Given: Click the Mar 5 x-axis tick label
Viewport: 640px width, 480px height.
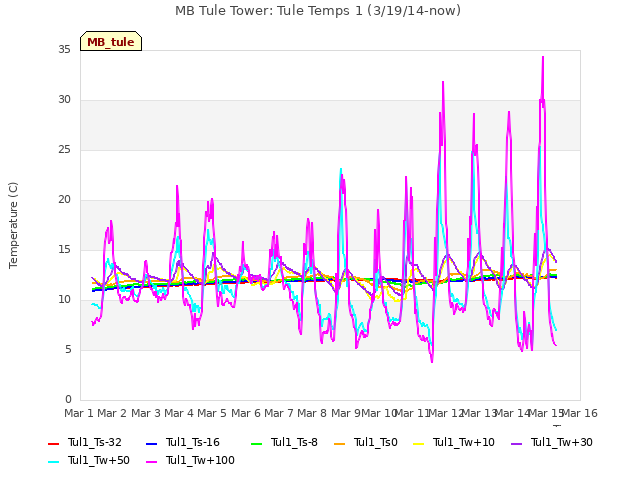Looking at the screenshot, I should [x=212, y=413].
